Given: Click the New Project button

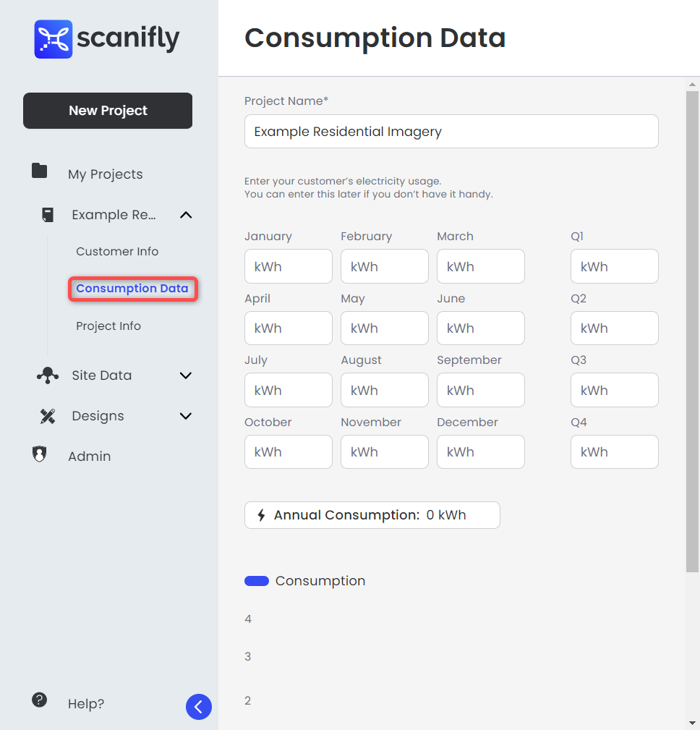Looking at the screenshot, I should tap(108, 111).
